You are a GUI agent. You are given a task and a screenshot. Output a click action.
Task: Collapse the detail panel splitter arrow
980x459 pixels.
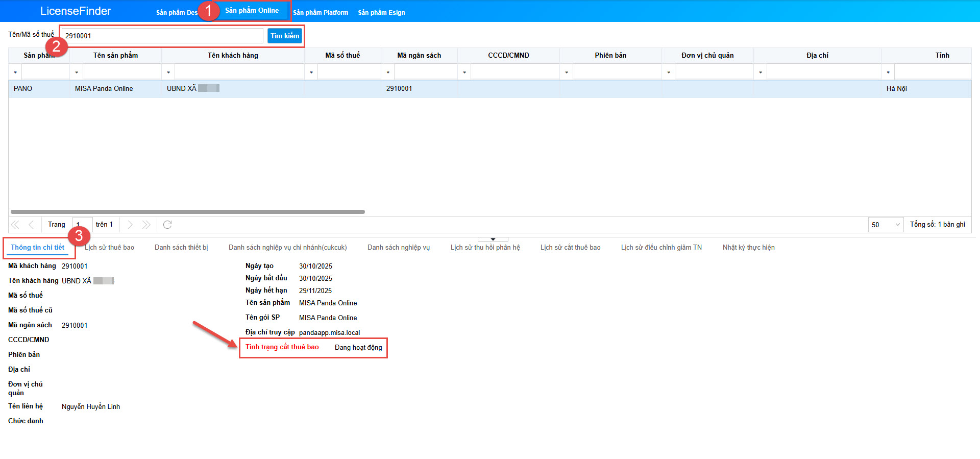(493, 239)
